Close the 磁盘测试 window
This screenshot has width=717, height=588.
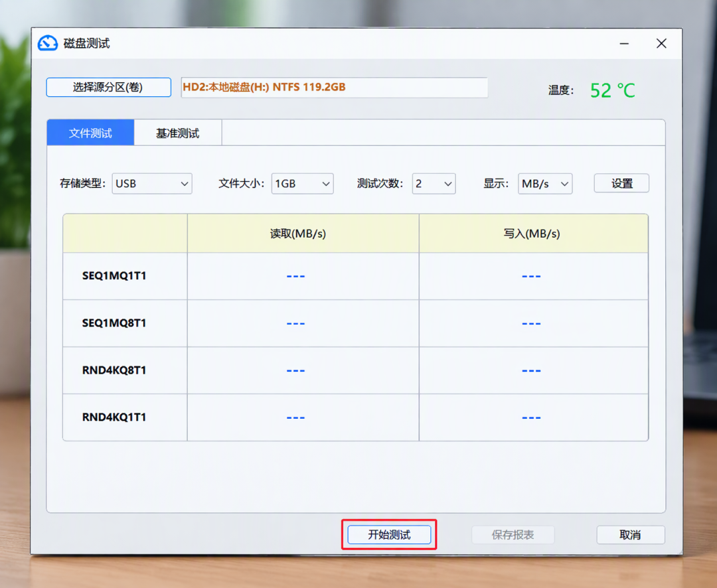tap(661, 43)
